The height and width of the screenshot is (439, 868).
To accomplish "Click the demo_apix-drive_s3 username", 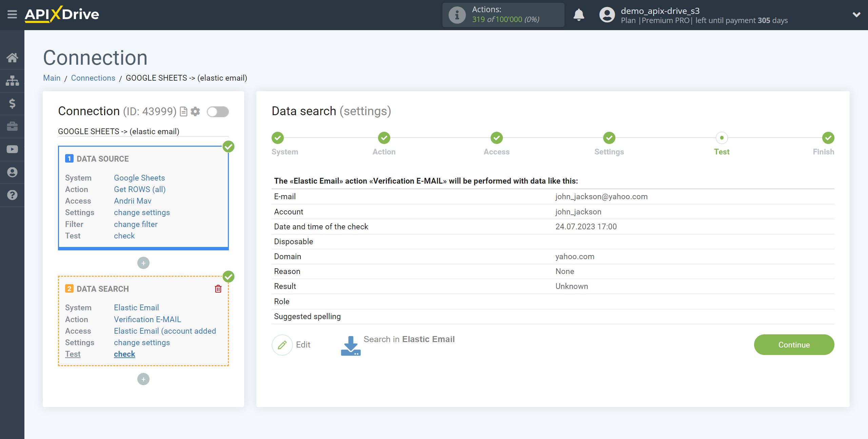I will 660,11.
